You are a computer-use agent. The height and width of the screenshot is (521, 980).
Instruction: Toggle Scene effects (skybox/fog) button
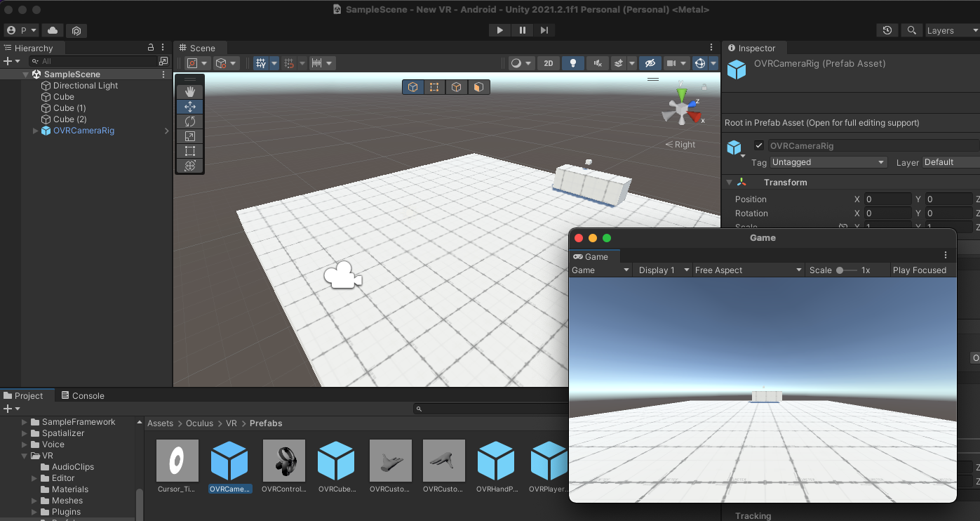(x=619, y=63)
